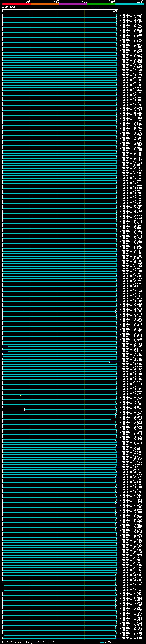Select the UniRef100_B8YJL0 label
This screenshot has width=146, height=644.
click(131, 382)
